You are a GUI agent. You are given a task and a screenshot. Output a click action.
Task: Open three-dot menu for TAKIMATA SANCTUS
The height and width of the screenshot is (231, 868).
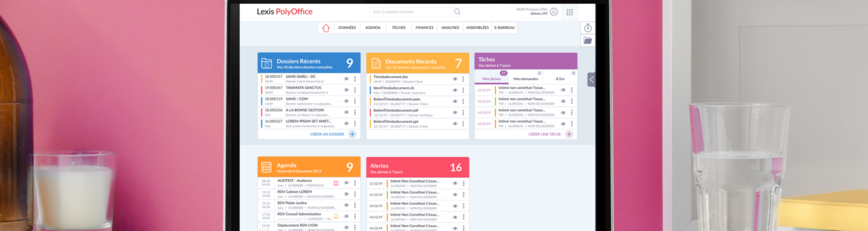point(355,90)
